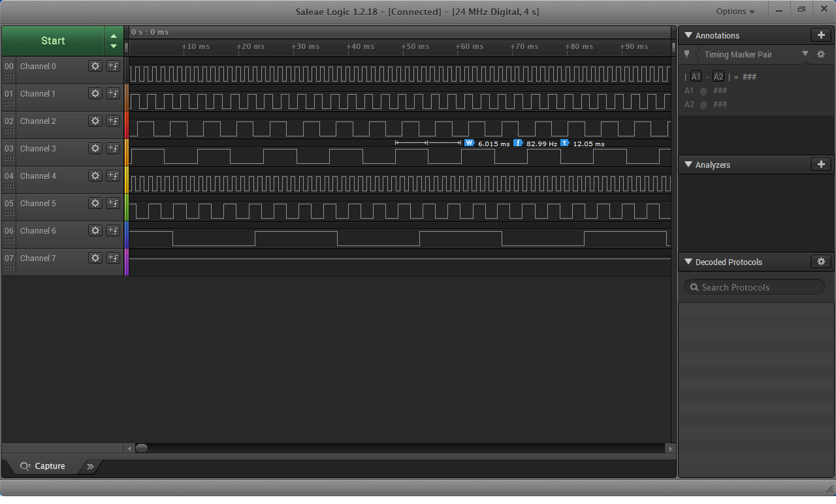836x504 pixels.
Task: Click the 12.05 ms period value
Action: [x=588, y=144]
